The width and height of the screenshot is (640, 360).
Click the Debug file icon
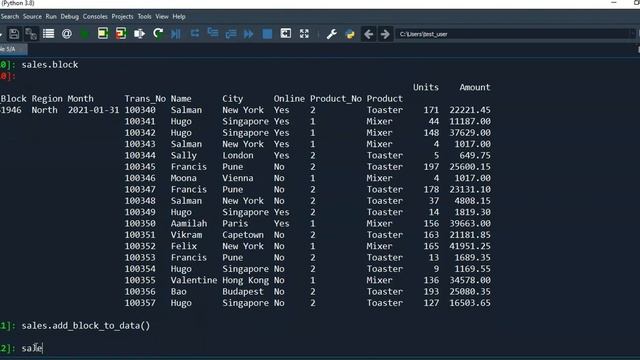(x=176, y=34)
